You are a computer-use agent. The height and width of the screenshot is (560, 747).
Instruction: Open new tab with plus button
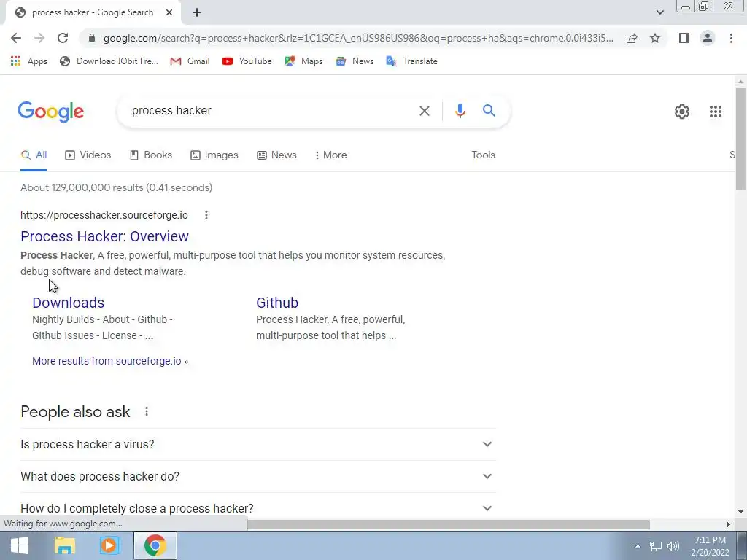click(197, 12)
